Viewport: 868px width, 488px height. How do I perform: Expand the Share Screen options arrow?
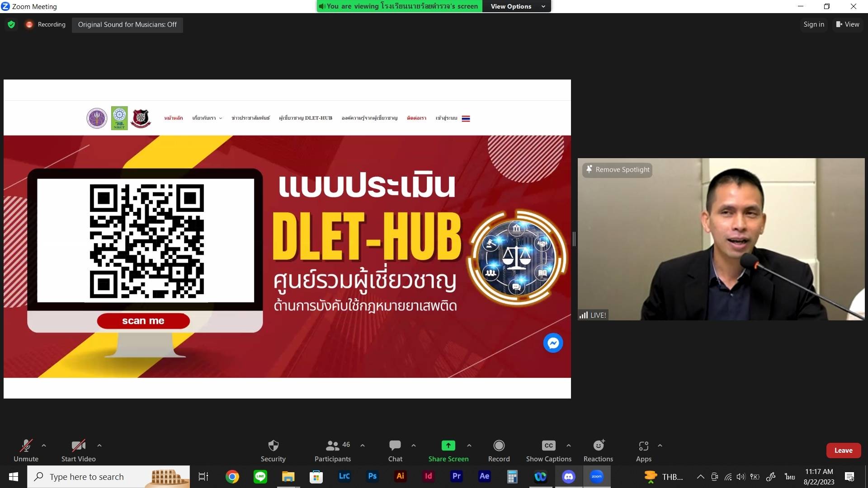coord(469,446)
